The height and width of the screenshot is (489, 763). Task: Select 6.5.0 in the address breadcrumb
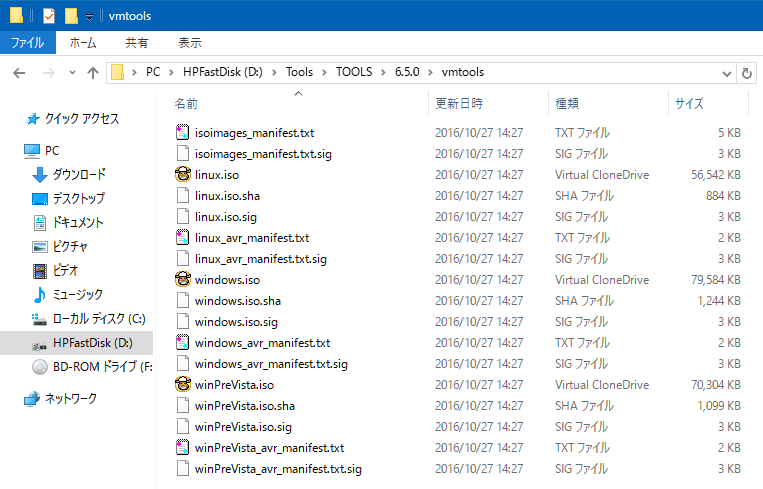407,72
